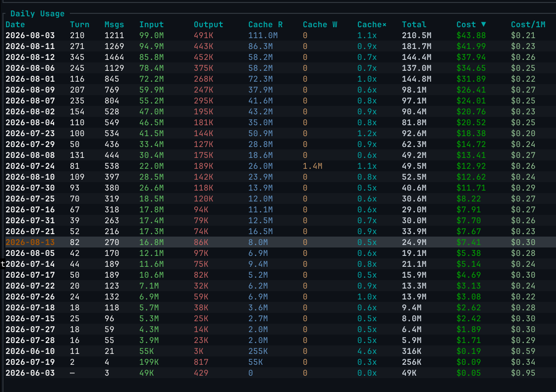Click the highlighted 2026-08-13 date
The image size is (556, 392).
[30, 242]
